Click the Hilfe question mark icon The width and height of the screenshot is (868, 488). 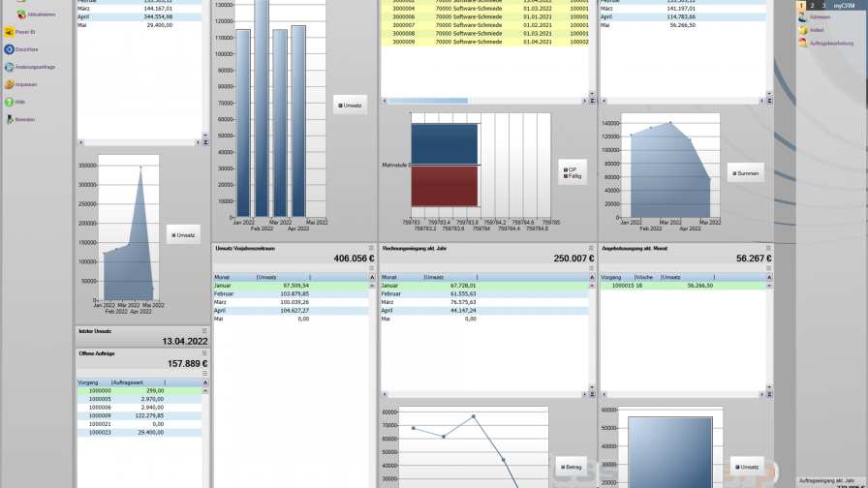click(x=9, y=102)
